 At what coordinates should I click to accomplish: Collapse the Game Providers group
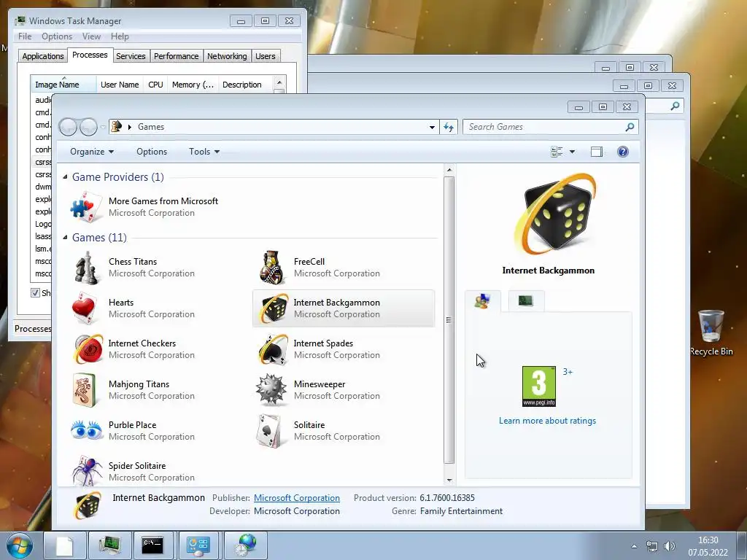click(65, 177)
